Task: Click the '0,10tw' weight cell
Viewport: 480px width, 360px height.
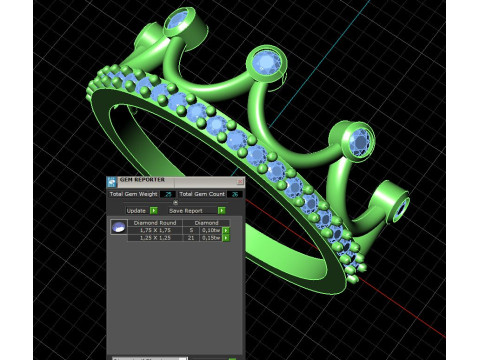Action: (211, 230)
